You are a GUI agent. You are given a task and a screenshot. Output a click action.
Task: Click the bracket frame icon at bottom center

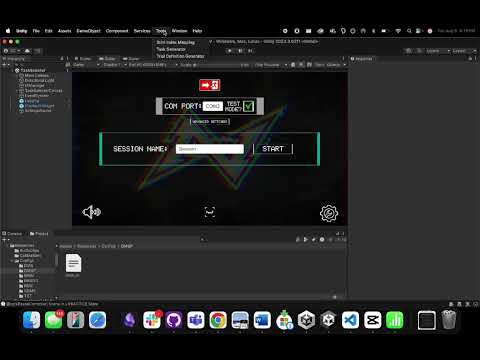tap(210, 212)
